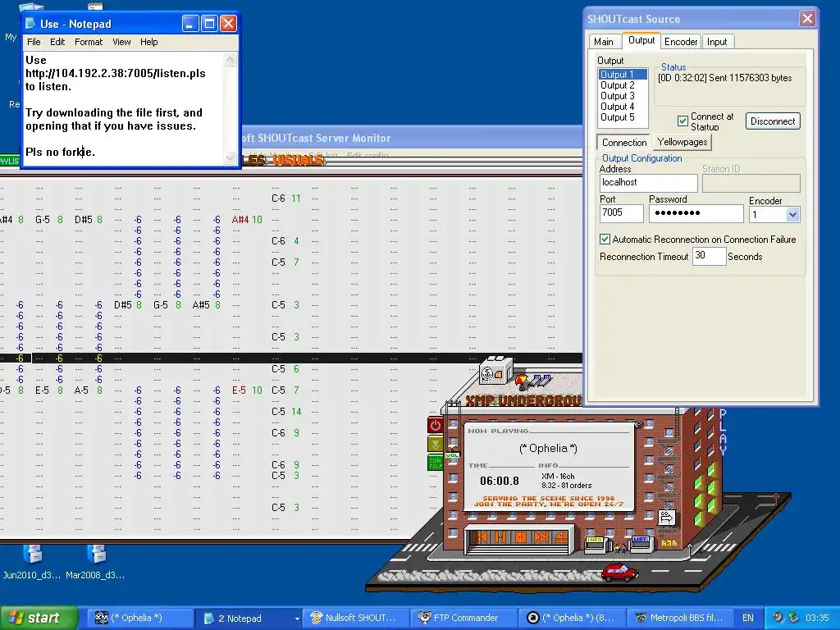Click the Port field showing 7005
This screenshot has height=630, width=840.
(x=622, y=213)
